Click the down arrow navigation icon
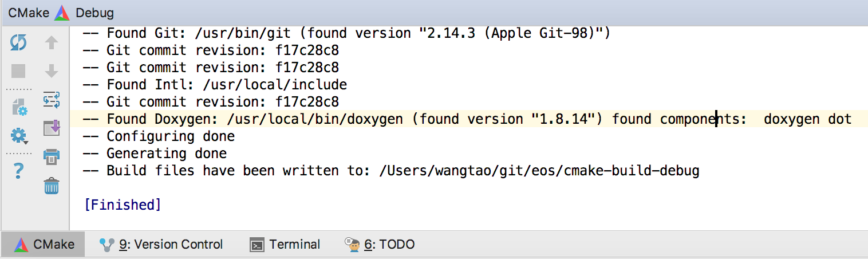The height and width of the screenshot is (259, 868). pyautogui.click(x=52, y=71)
